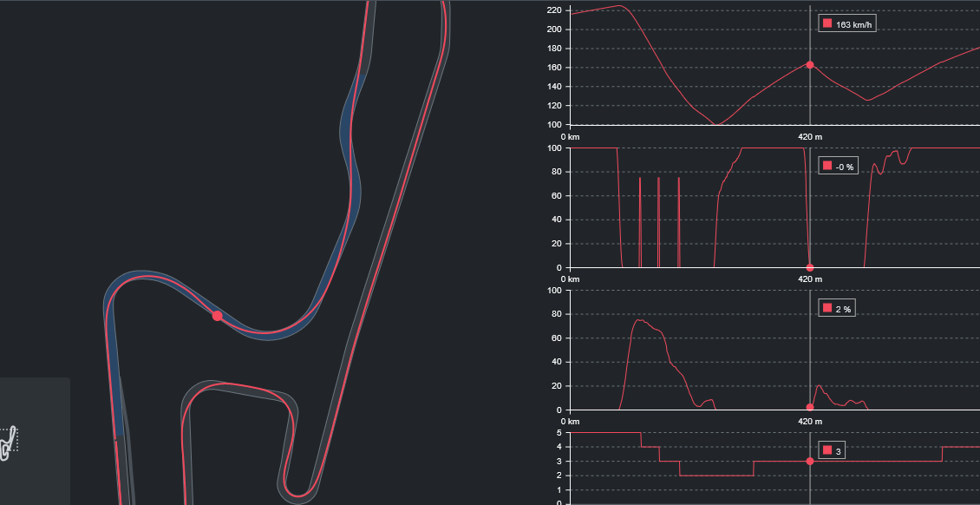The width and height of the screenshot is (980, 505).
Task: Click the "180" value on the speed axis
Action: [x=556, y=49]
